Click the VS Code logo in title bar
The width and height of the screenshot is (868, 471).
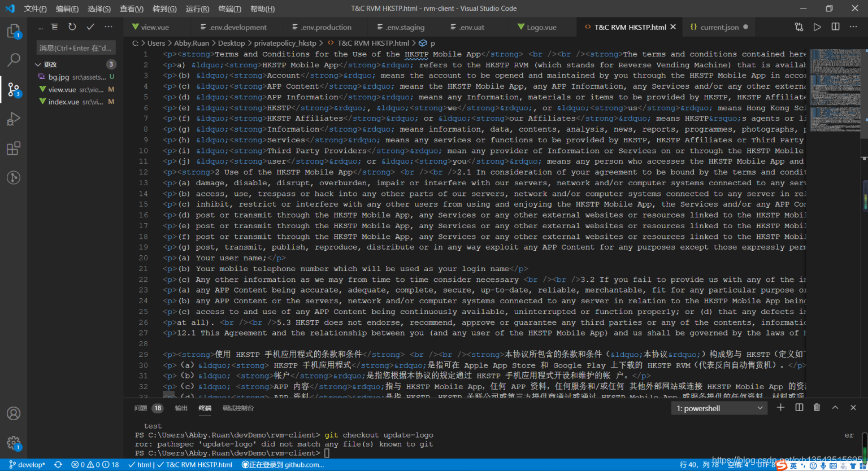coord(10,8)
